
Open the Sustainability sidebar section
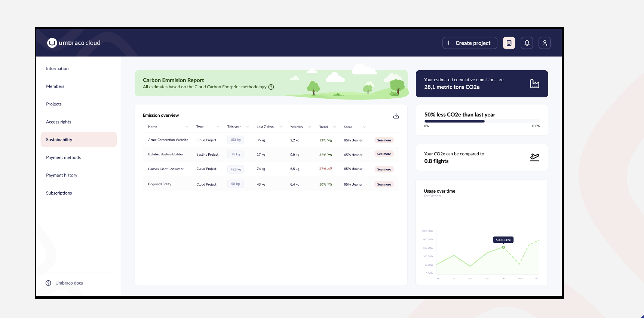click(x=79, y=140)
